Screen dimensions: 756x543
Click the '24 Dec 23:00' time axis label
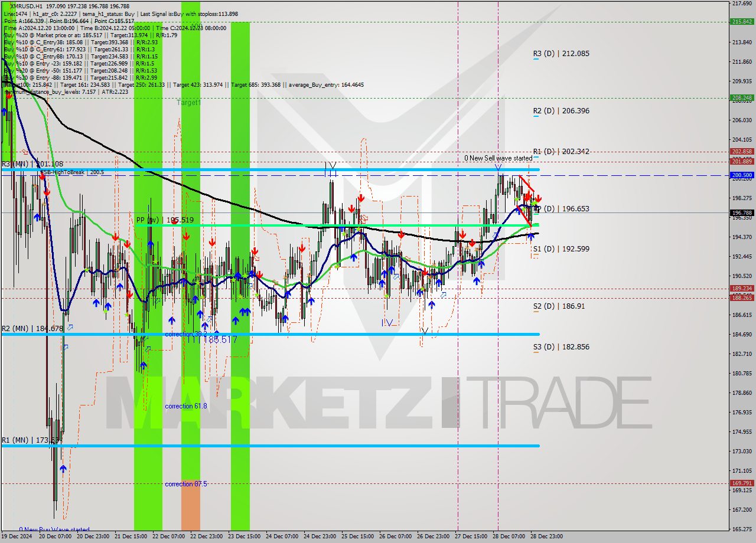coord(319,537)
